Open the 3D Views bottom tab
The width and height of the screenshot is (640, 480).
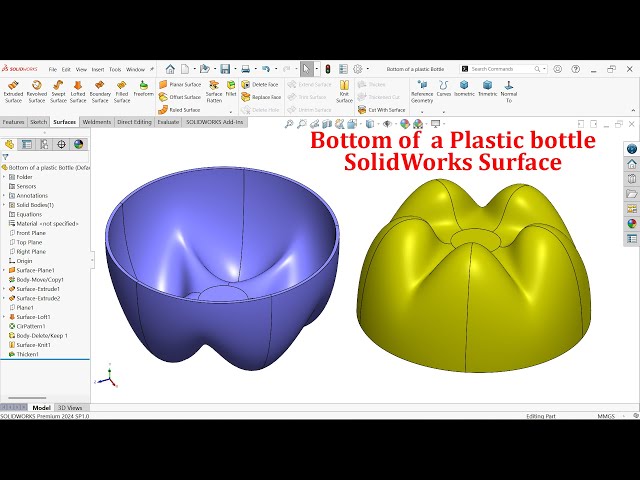[70, 407]
